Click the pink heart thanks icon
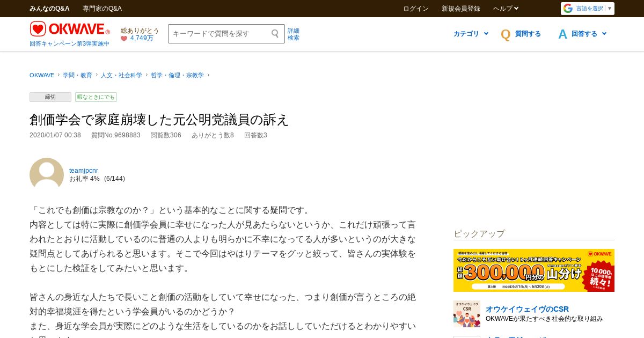 124,39
